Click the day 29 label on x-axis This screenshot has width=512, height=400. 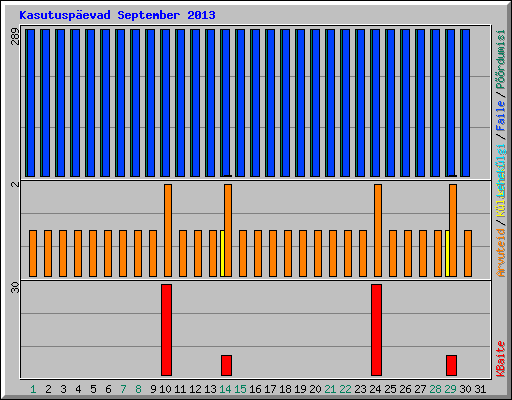(450, 389)
